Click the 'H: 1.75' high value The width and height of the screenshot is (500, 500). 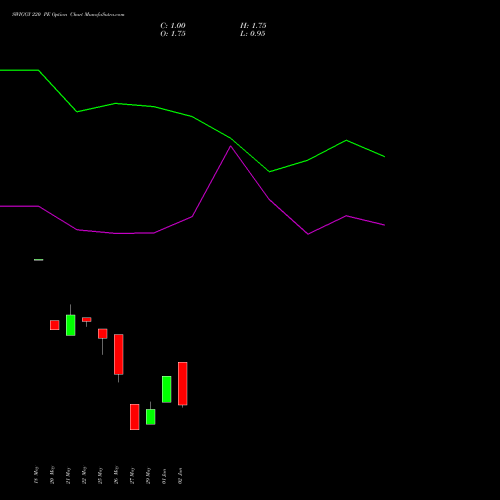pos(253,26)
